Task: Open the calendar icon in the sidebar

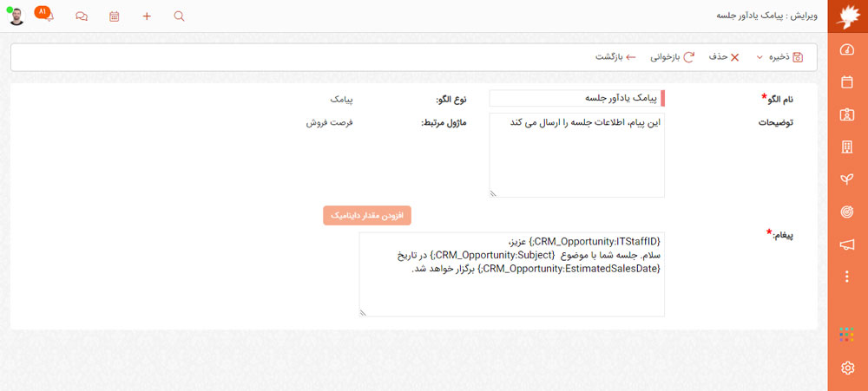Action: pos(847,82)
